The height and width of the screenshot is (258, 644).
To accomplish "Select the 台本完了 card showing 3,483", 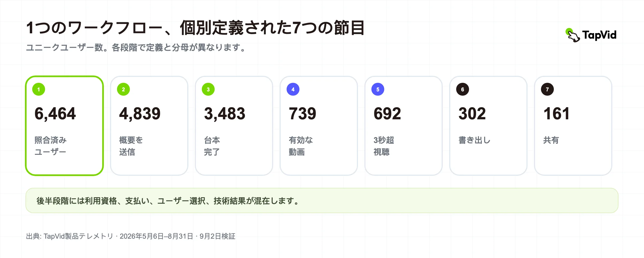I will point(234,126).
